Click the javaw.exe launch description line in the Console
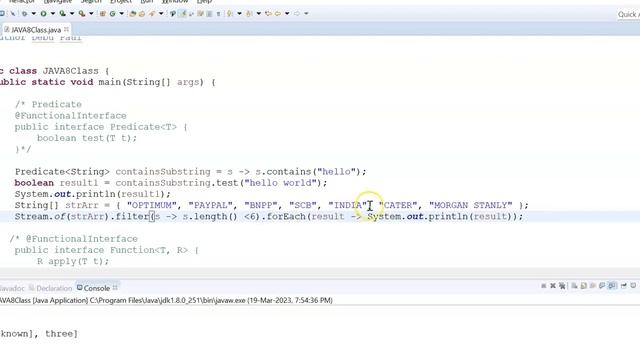This screenshot has width=640, height=360. (167, 300)
